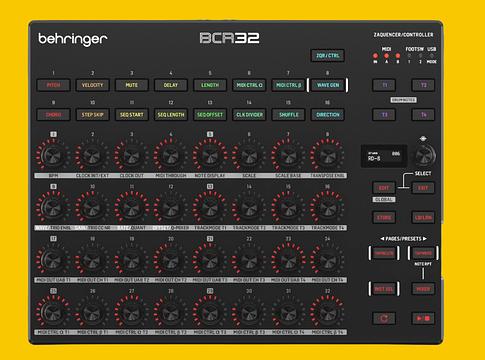Click the TRANSPOSE ENBL encoder knob 8
The width and height of the screenshot is (485, 360).
tap(328, 155)
